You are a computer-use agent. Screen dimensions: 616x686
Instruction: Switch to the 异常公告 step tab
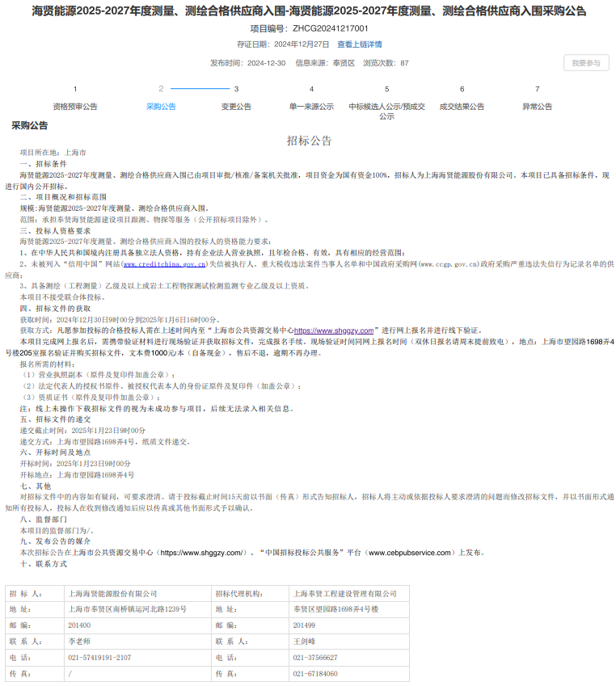coord(537,107)
